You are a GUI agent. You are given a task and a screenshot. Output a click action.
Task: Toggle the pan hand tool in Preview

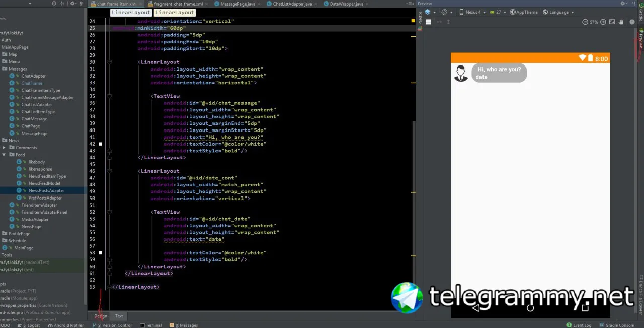(621, 22)
